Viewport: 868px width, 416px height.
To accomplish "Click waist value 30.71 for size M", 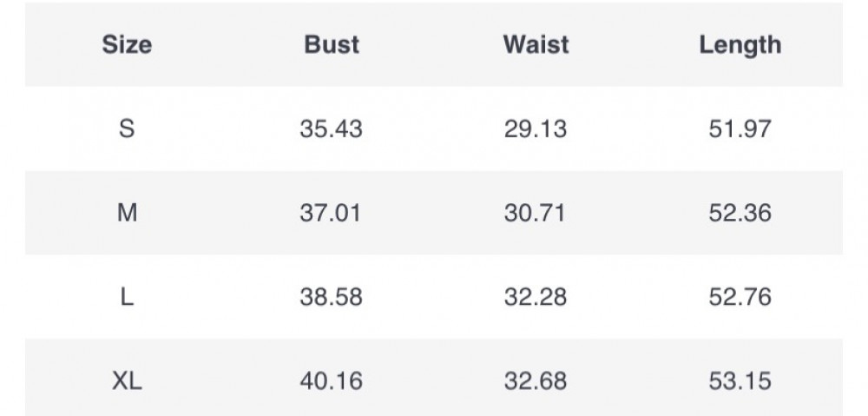I will tap(536, 213).
